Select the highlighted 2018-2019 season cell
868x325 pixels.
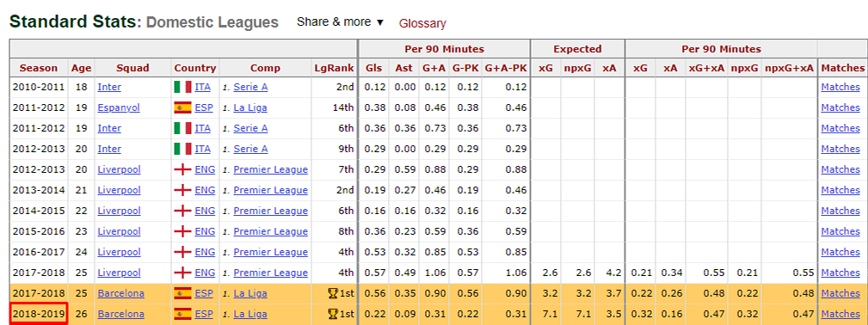tap(39, 314)
